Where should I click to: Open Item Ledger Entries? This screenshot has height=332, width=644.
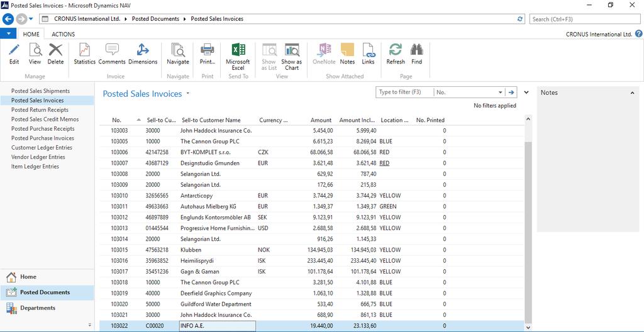[x=35, y=167]
